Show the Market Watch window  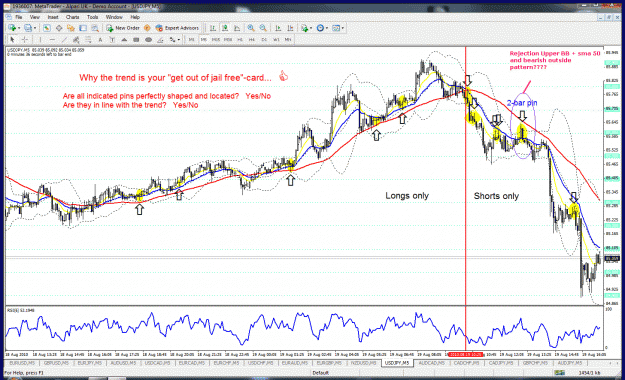pyautogui.click(x=47, y=28)
